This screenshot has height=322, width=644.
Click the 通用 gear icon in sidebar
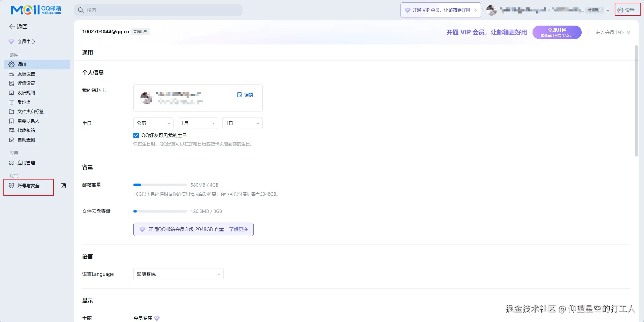[11, 64]
